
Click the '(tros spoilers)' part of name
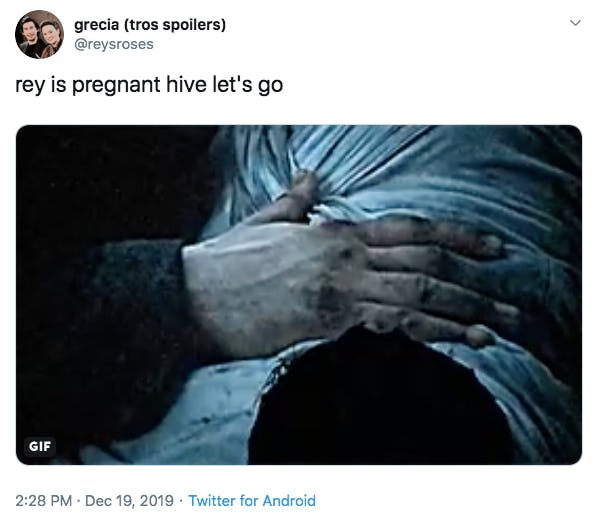174,25
